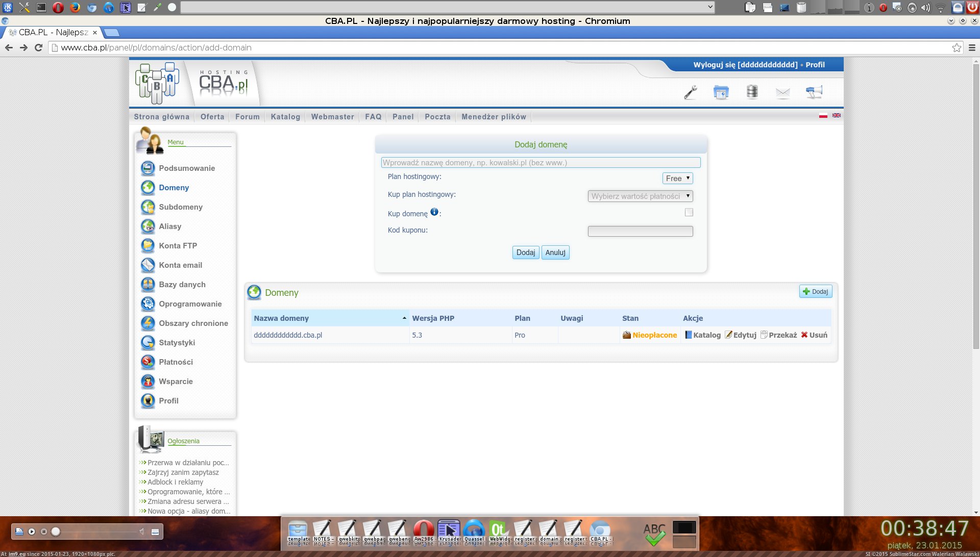The width and height of the screenshot is (980, 557).
Task: Reload the page in Chromium
Action: pos(38,47)
